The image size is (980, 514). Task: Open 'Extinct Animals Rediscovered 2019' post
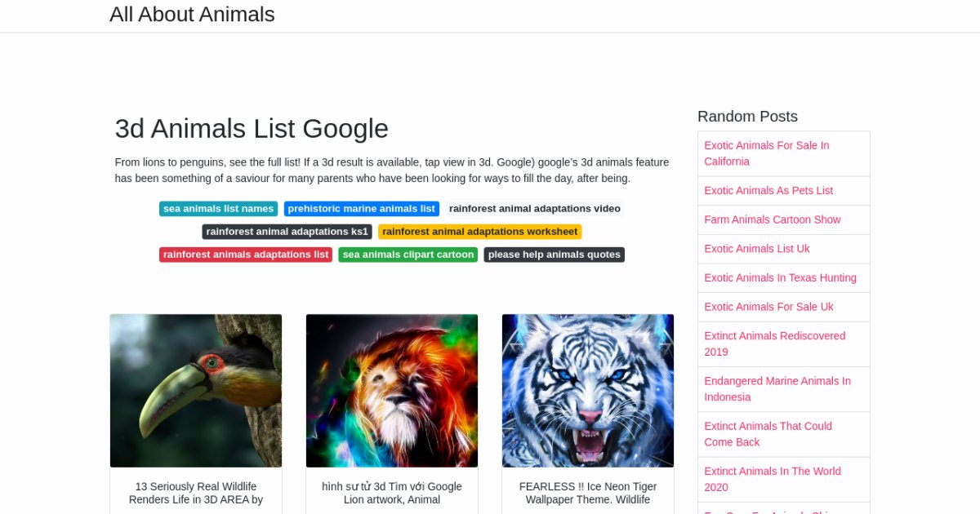(775, 343)
